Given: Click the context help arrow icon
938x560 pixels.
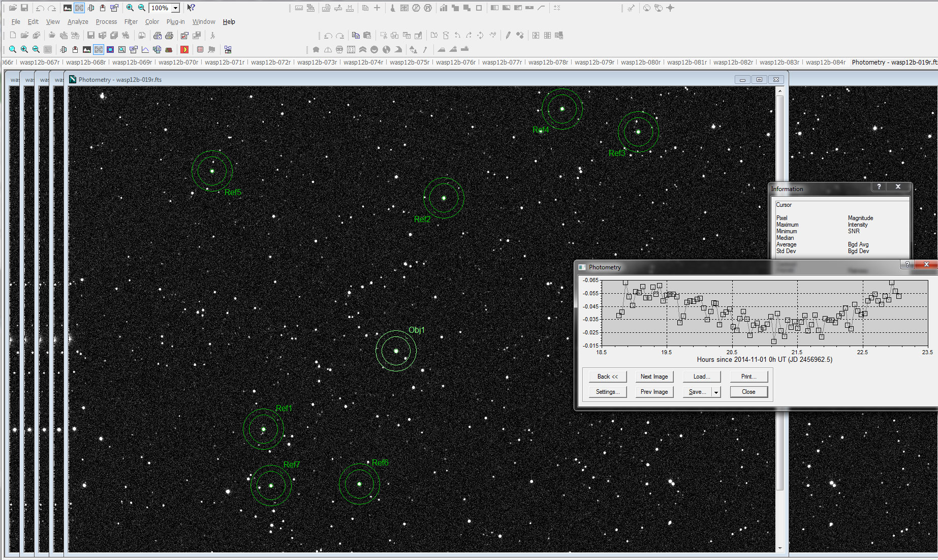Looking at the screenshot, I should (191, 8).
